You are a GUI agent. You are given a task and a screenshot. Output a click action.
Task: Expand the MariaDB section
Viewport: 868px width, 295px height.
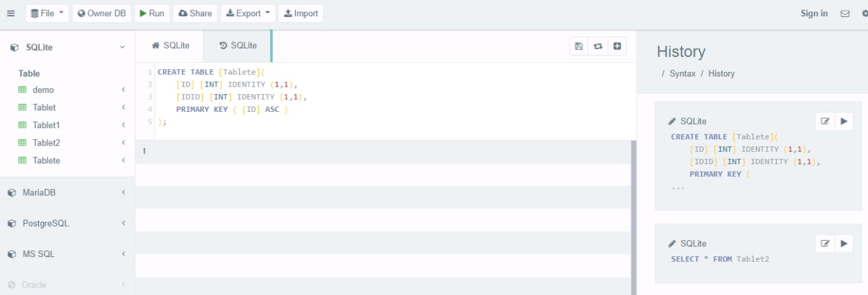pyautogui.click(x=67, y=193)
